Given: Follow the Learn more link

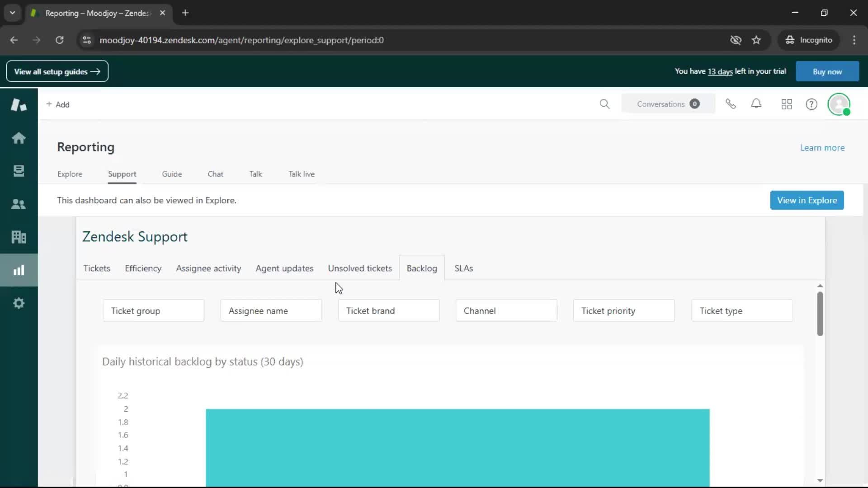Looking at the screenshot, I should (822, 148).
